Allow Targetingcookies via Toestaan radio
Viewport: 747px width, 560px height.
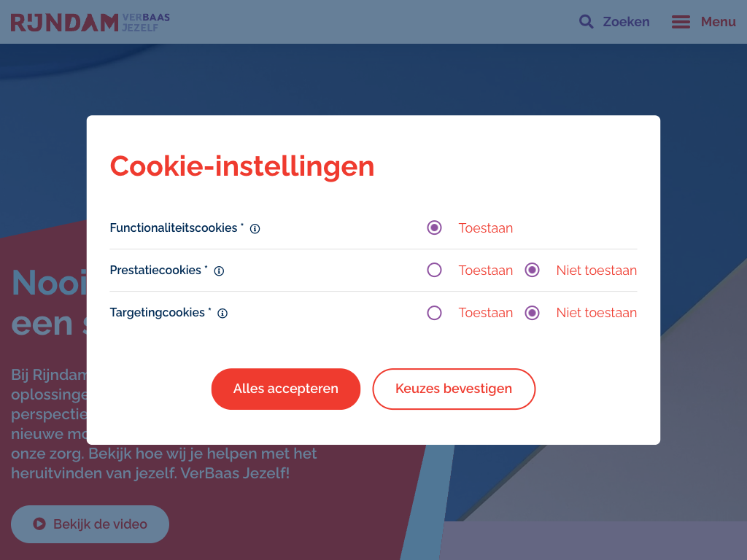pyautogui.click(x=435, y=313)
